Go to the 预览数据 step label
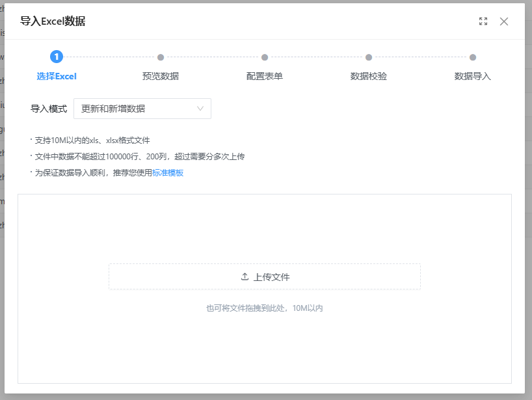Screen dimensions: 532x400 pyautogui.click(x=161, y=76)
